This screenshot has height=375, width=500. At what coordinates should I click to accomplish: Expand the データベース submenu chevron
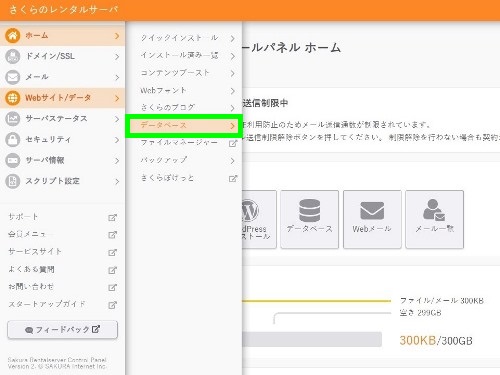tap(232, 126)
